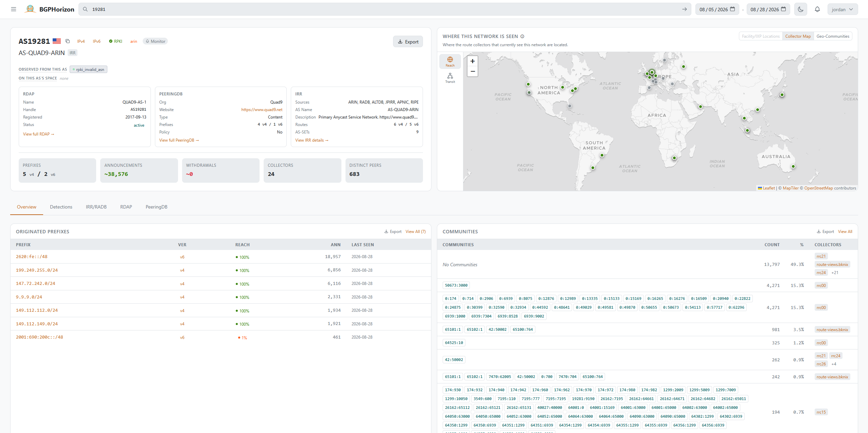Open notifications bell
868x433 pixels.
(817, 9)
